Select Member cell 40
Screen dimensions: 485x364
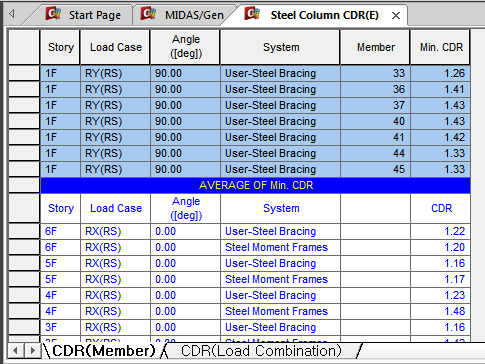click(x=376, y=121)
